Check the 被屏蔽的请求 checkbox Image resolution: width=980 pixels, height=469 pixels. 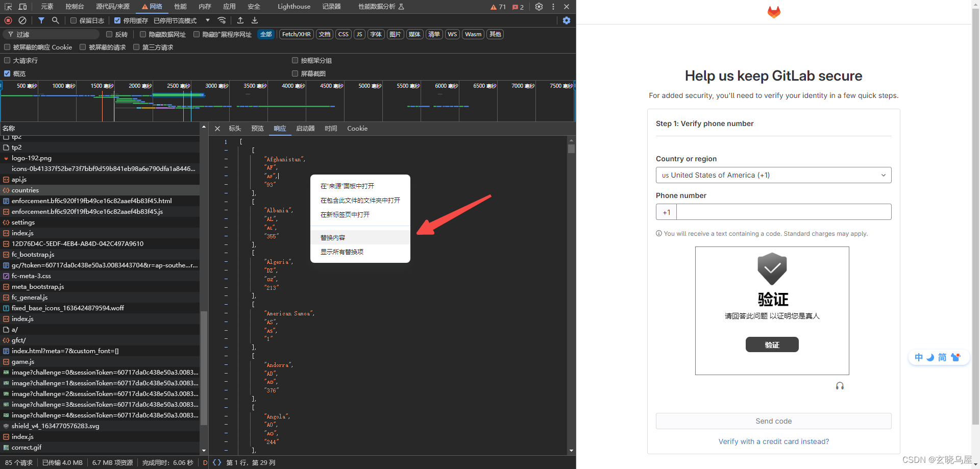click(83, 47)
